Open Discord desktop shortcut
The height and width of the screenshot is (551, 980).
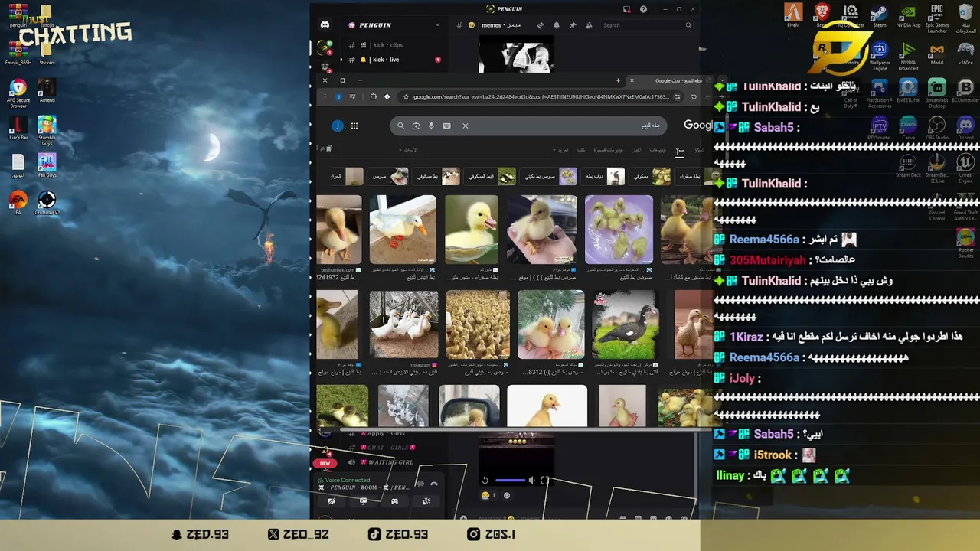pyautogui.click(x=965, y=129)
